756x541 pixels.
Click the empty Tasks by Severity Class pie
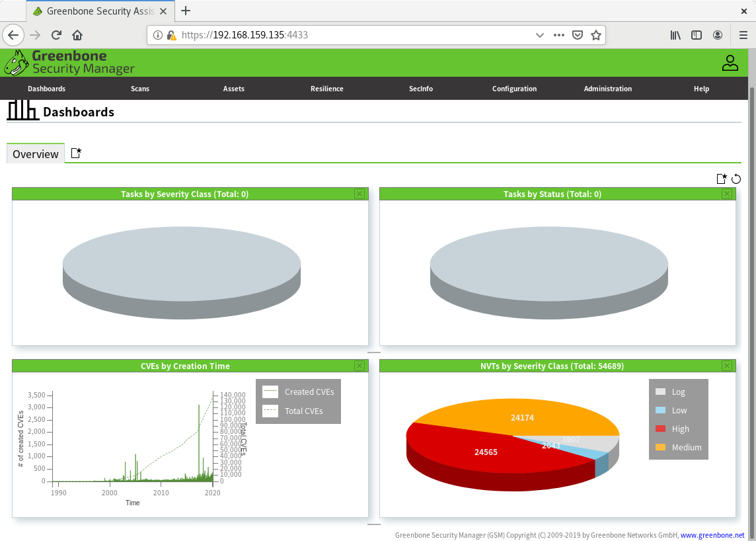click(182, 272)
